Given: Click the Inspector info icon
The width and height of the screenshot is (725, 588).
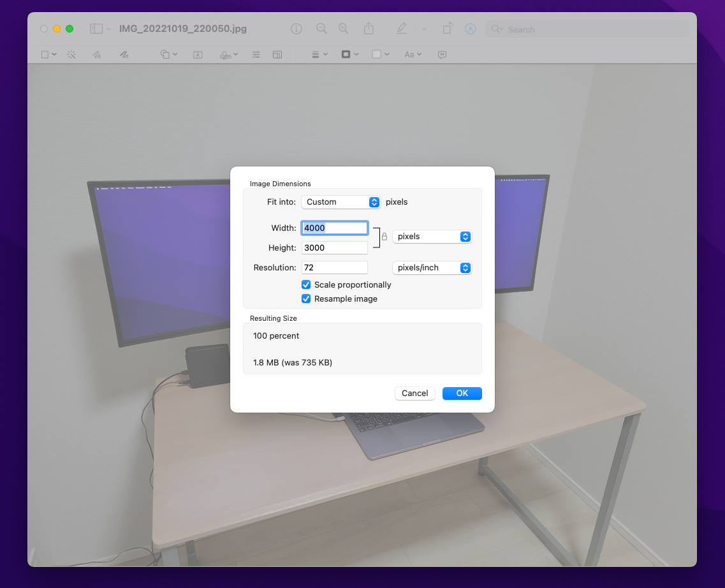Looking at the screenshot, I should click(x=296, y=29).
